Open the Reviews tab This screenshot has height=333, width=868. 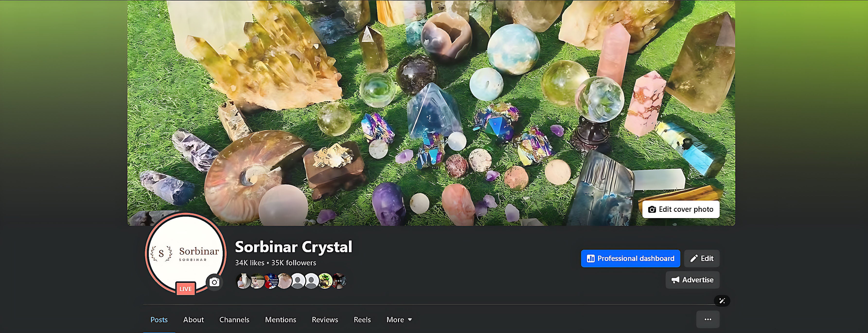tap(325, 320)
